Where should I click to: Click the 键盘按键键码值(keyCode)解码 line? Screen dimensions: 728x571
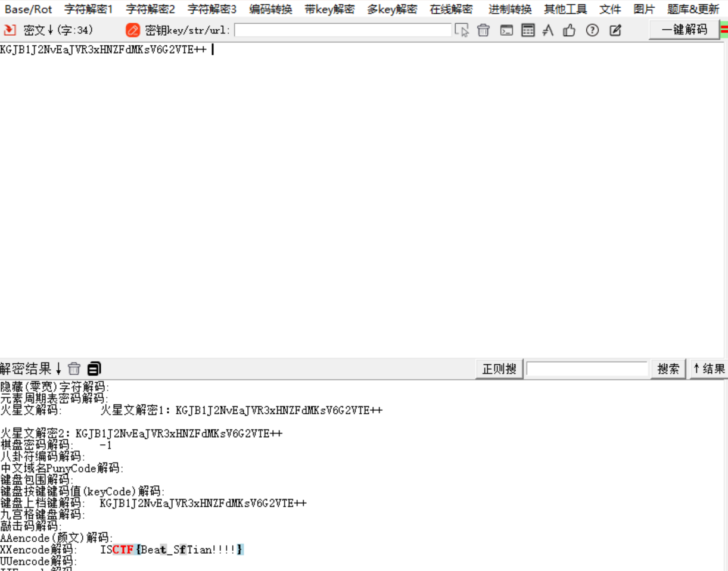tap(82, 491)
